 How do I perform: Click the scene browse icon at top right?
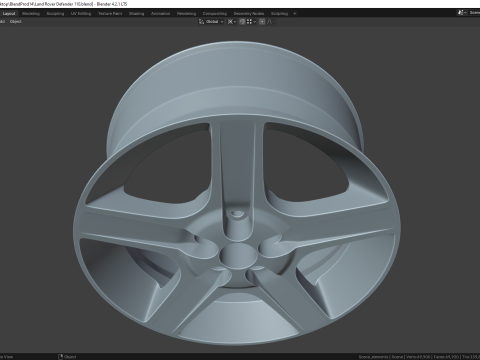[x=462, y=13]
